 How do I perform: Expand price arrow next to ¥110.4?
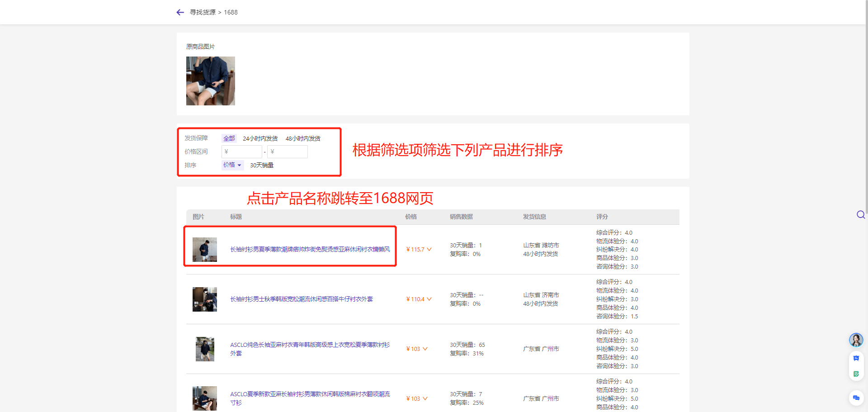[429, 299]
